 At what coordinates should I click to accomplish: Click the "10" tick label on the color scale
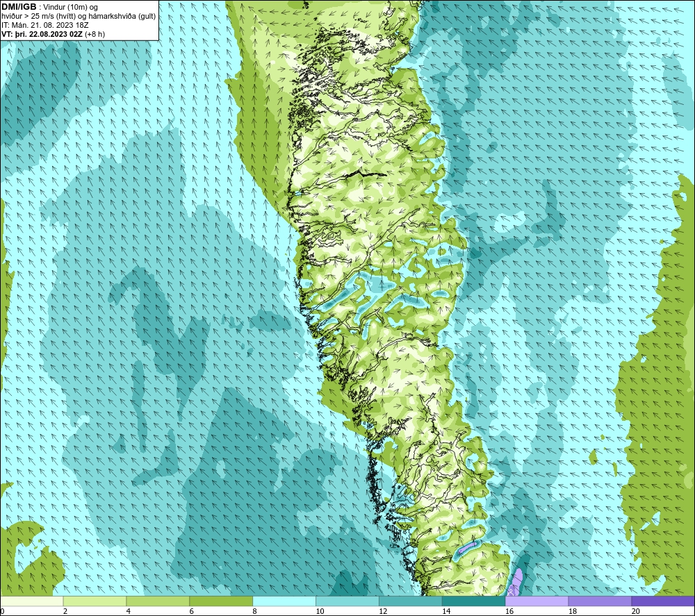click(x=320, y=611)
